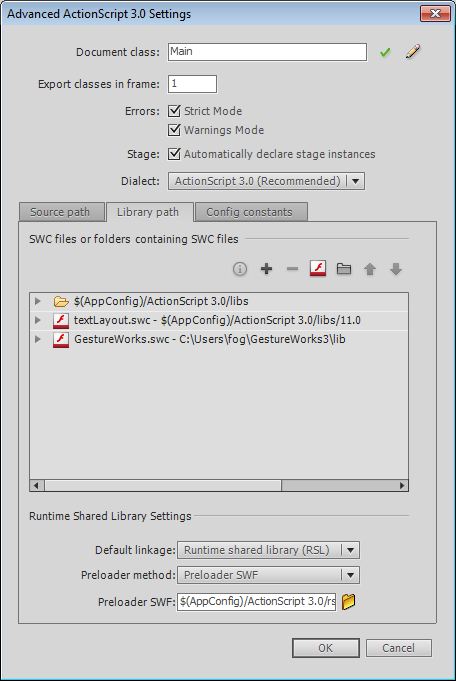
Task: Click the horizontal scrollbar left arrow
Action: click(36, 485)
